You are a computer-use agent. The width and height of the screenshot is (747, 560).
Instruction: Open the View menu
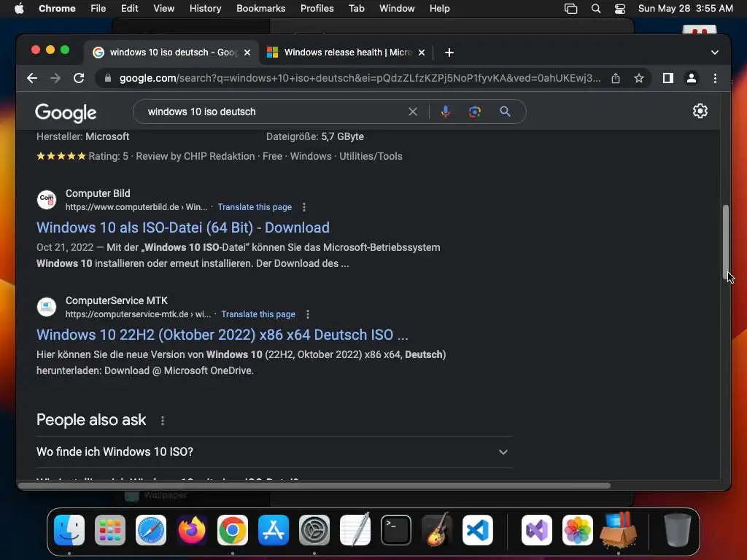point(163,8)
